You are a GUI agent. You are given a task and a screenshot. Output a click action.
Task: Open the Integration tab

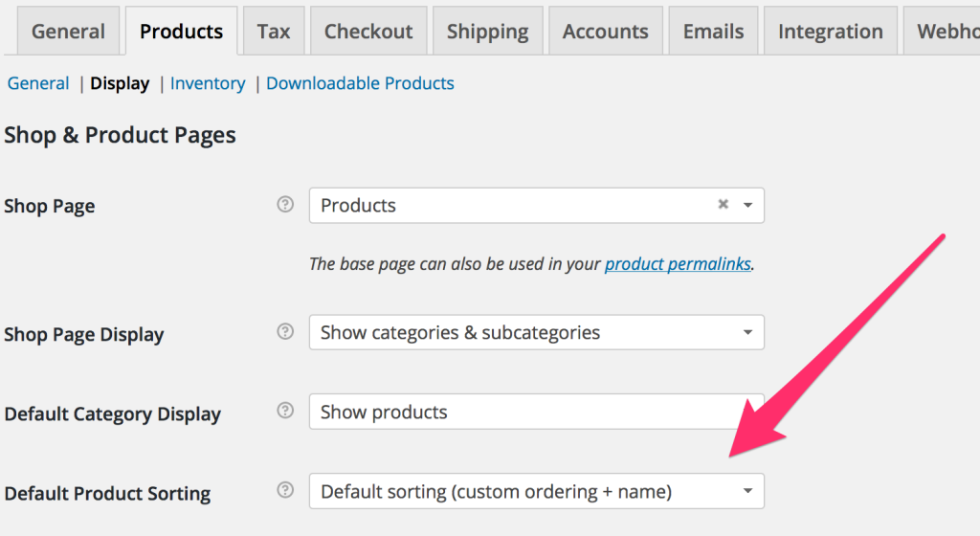click(x=831, y=32)
